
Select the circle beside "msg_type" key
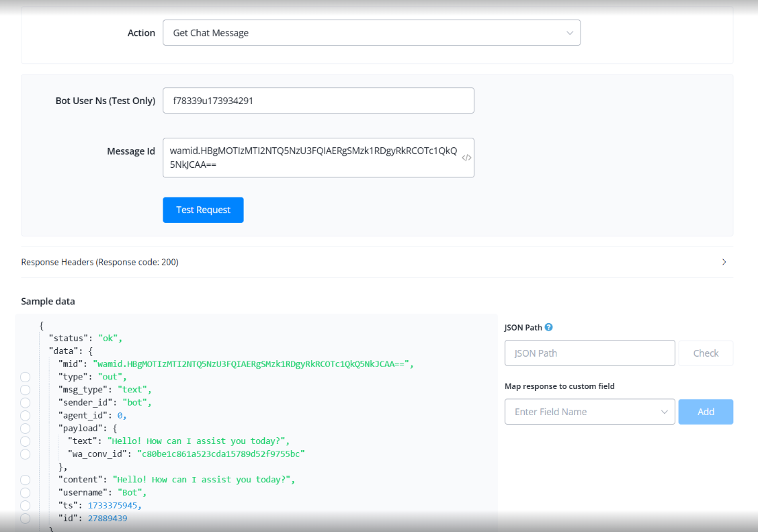(26, 390)
